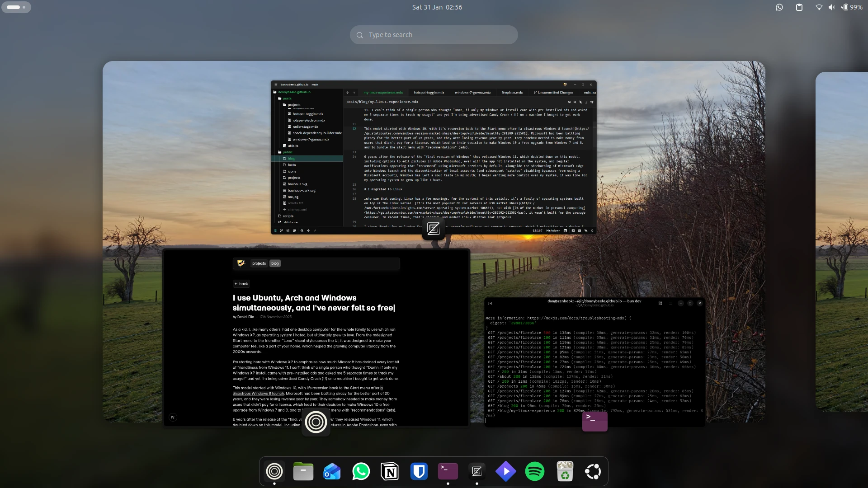868x488 pixels.
Task: Switch to the hotspot-toggle.mdx editor tab
Action: (429, 93)
